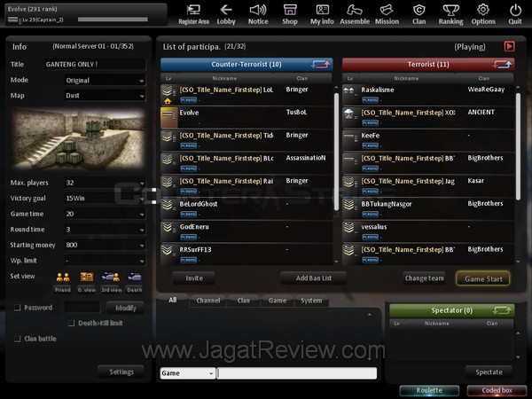This screenshot has width=532, height=399.
Task: Open the Mode dropdown showing Original
Action: tap(106, 81)
